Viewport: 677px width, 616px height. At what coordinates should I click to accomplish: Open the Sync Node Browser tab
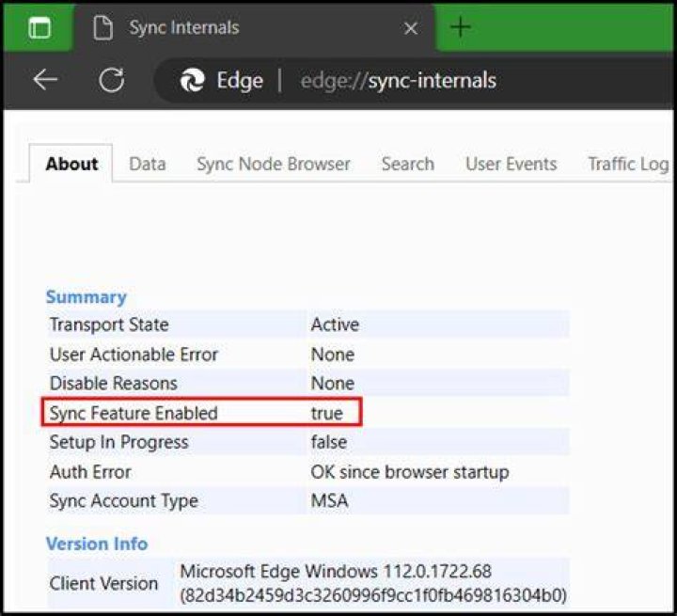(274, 164)
